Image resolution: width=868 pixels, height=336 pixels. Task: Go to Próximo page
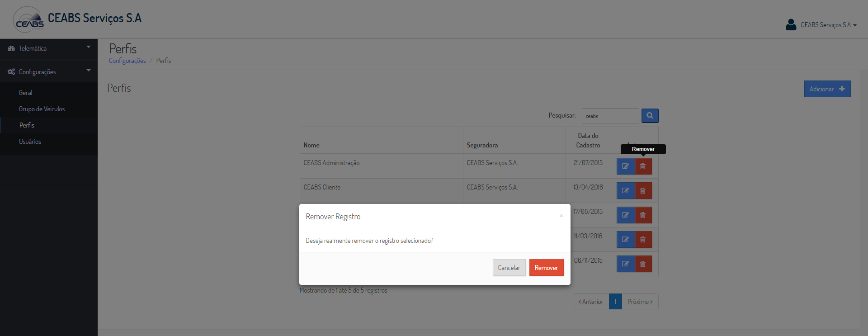pyautogui.click(x=640, y=302)
